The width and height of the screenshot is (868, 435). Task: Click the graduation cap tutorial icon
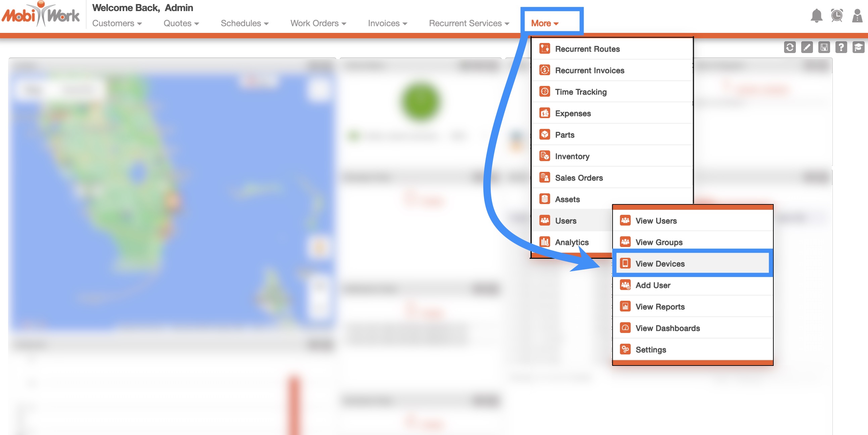(x=858, y=48)
